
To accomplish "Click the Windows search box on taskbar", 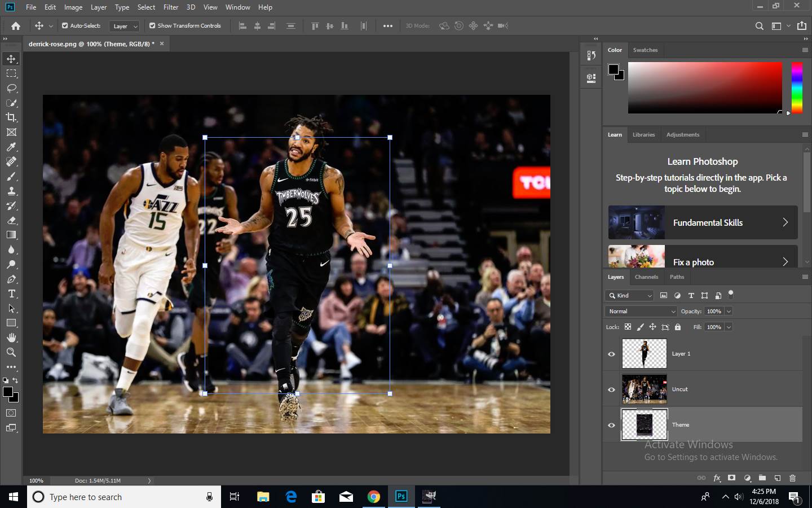I will coord(124,497).
